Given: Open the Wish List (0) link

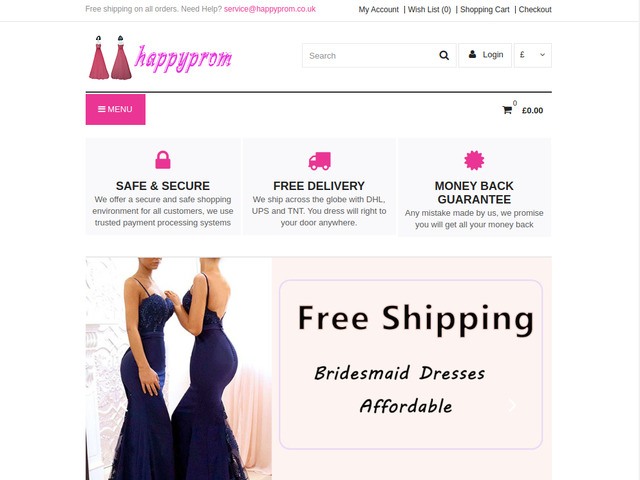Looking at the screenshot, I should pyautogui.click(x=429, y=9).
